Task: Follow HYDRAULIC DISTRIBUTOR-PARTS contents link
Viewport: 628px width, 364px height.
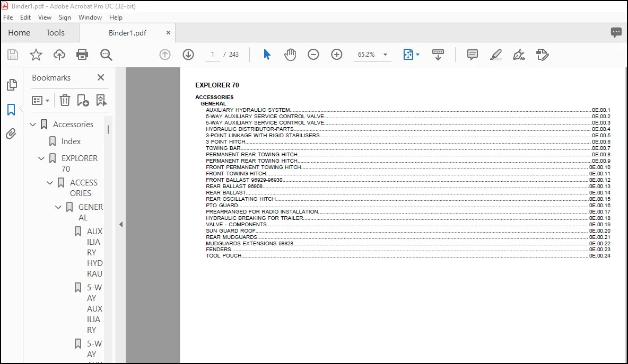Action: click(250, 129)
